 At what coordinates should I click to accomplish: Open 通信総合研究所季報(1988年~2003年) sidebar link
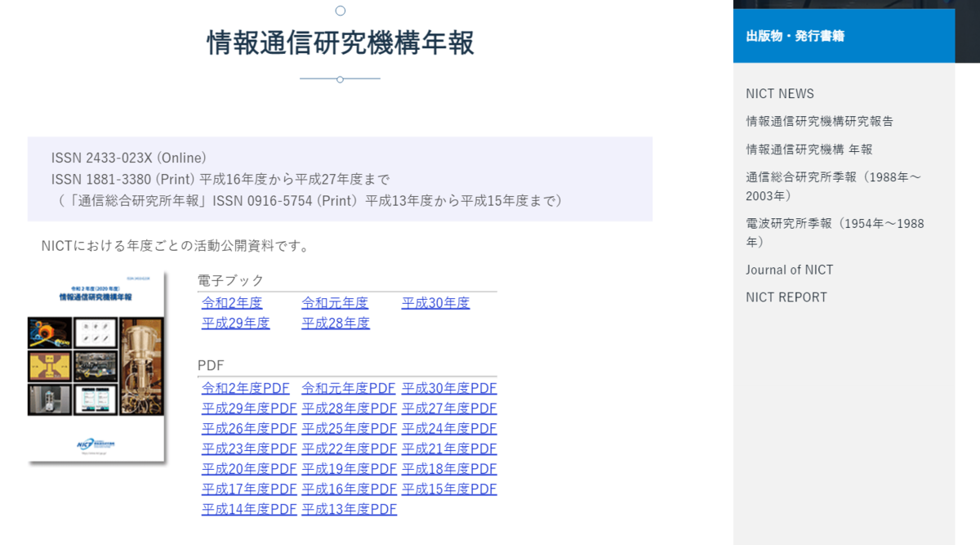[834, 186]
